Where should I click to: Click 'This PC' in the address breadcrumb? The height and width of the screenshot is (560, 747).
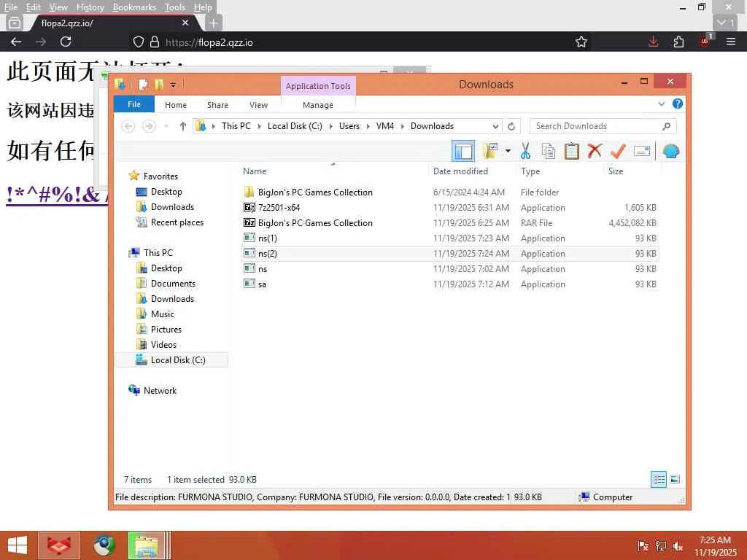tap(236, 126)
